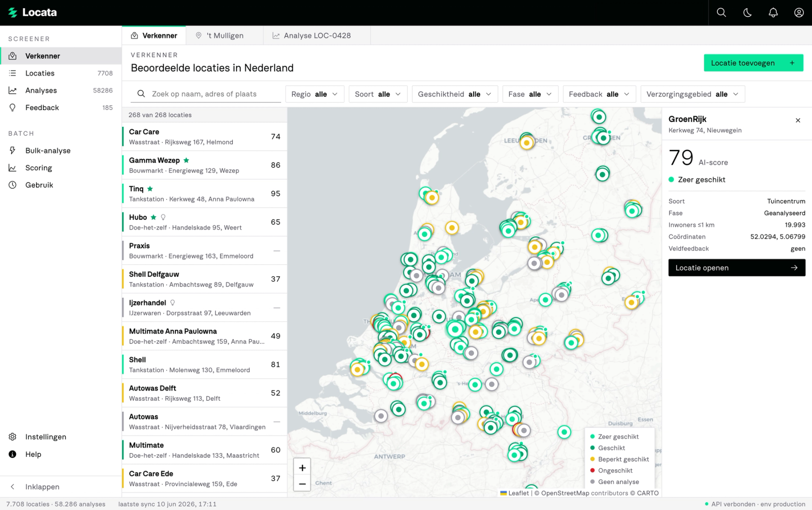Click the Feedback lightbulb icon in sidebar
The image size is (812, 510).
13,107
